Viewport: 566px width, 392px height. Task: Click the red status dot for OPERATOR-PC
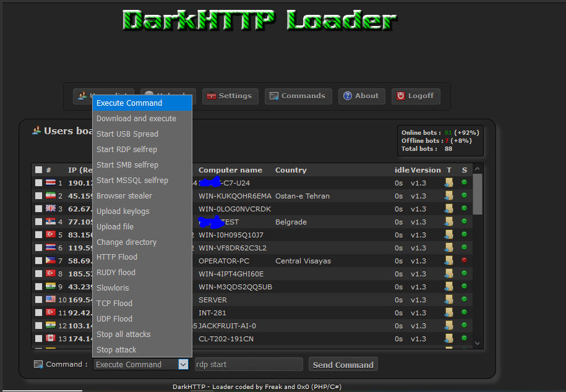[465, 261]
